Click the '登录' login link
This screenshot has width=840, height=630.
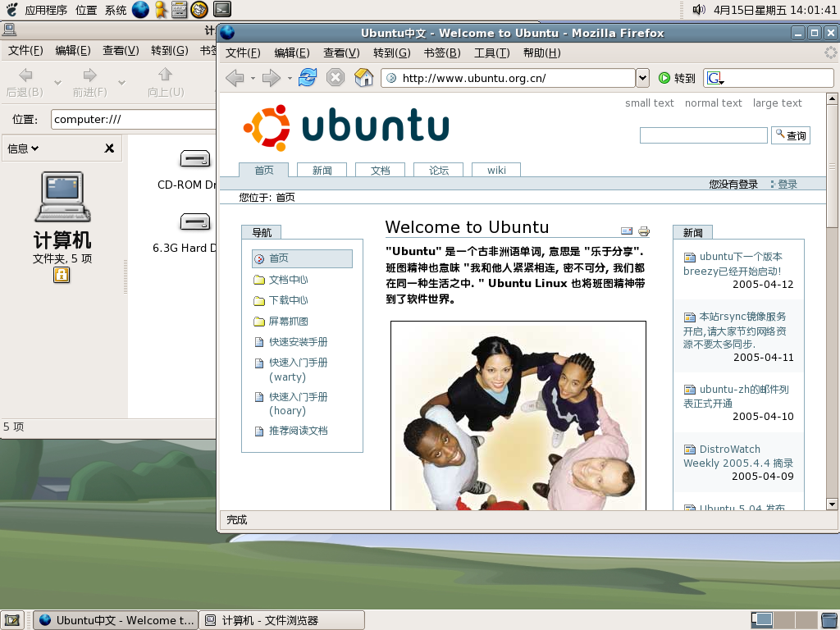(x=787, y=185)
